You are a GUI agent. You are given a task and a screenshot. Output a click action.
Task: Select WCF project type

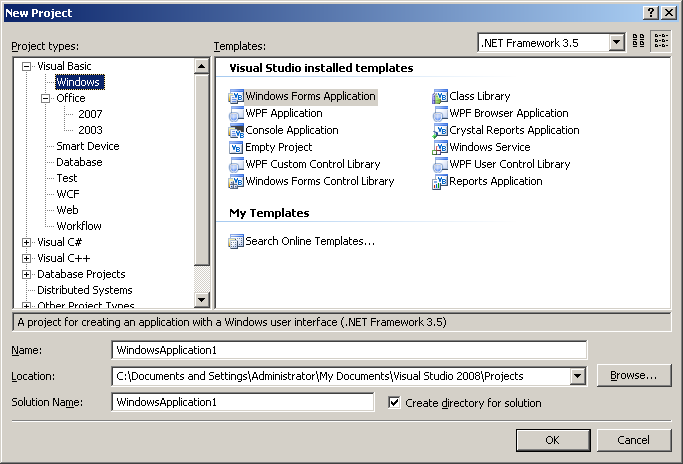tap(68, 194)
